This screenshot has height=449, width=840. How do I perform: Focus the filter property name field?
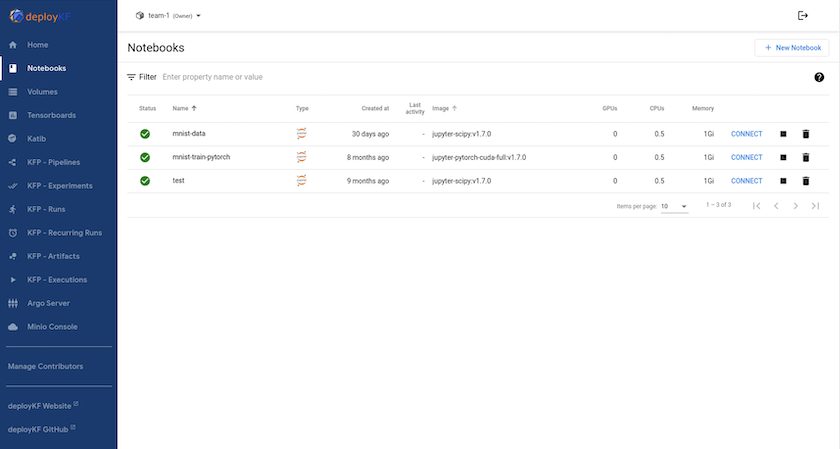300,77
